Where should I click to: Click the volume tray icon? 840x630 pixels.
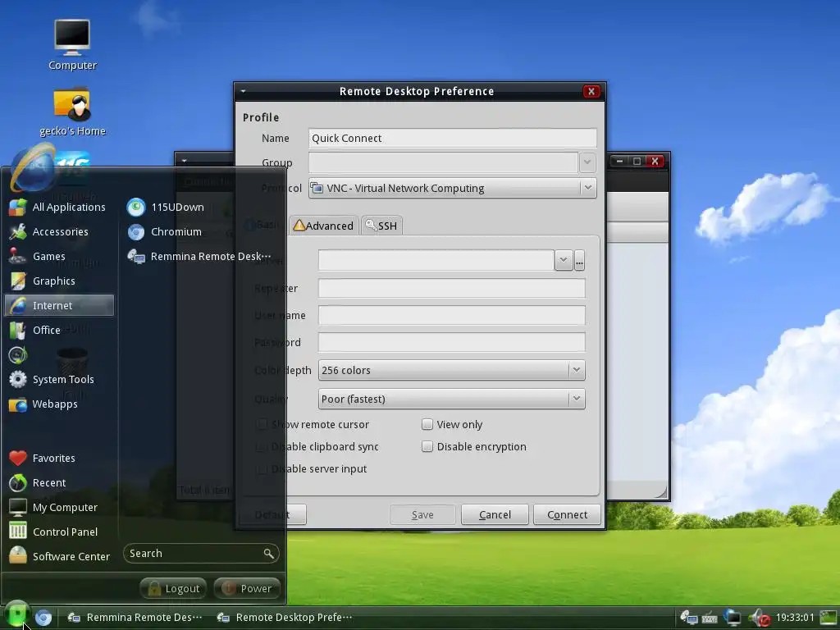point(759,619)
